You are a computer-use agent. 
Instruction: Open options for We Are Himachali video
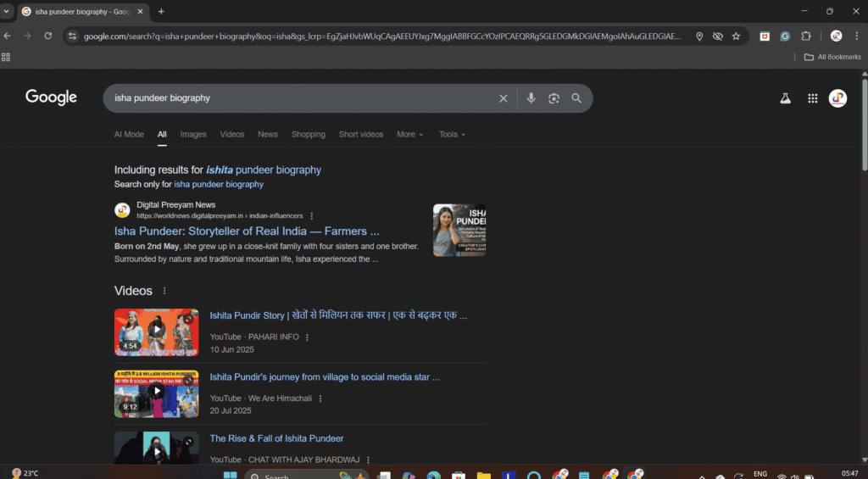click(x=320, y=398)
